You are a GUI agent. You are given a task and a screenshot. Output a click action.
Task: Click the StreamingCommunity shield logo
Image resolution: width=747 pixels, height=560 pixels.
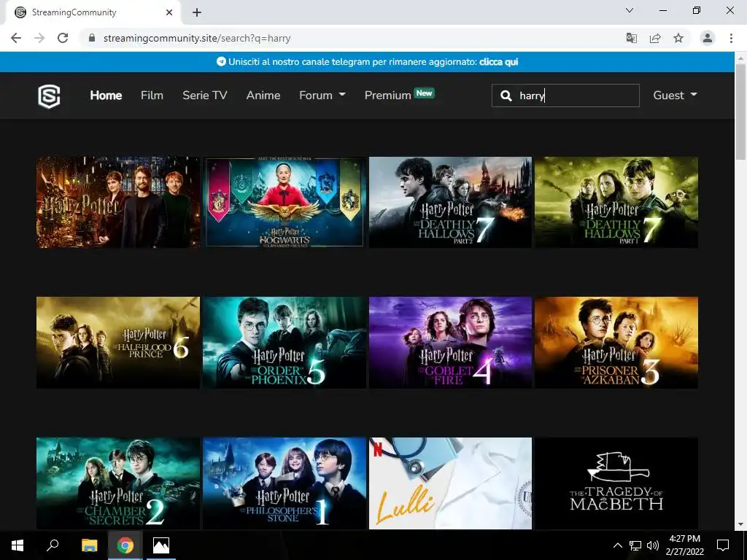[x=49, y=96]
